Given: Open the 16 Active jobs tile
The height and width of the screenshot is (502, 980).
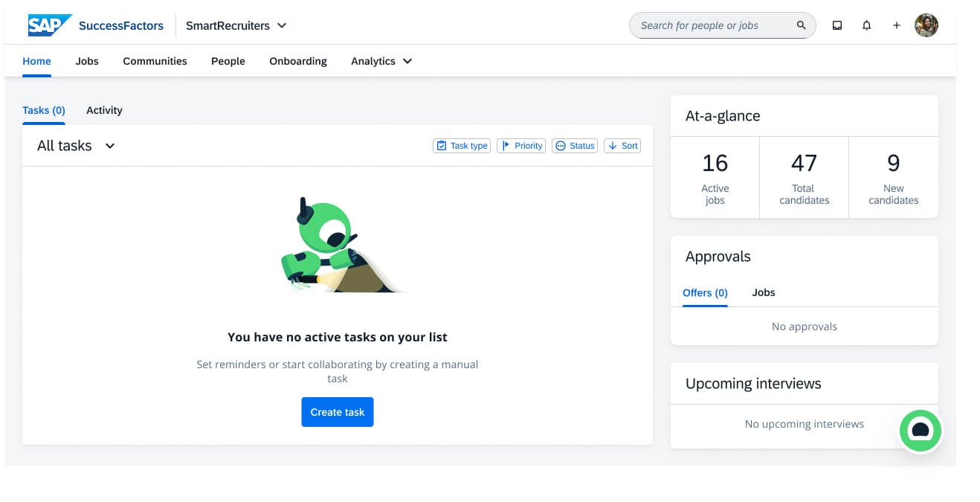Looking at the screenshot, I should coord(715,177).
